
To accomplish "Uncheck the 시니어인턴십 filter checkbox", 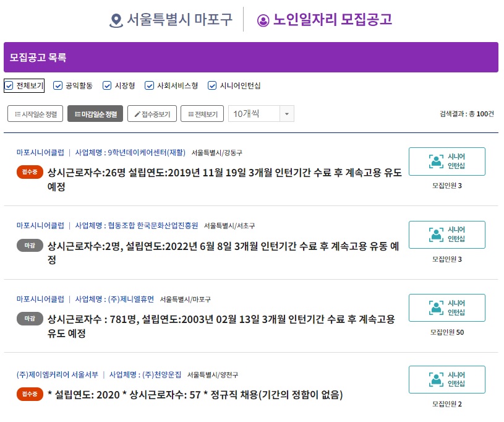I will coord(212,85).
